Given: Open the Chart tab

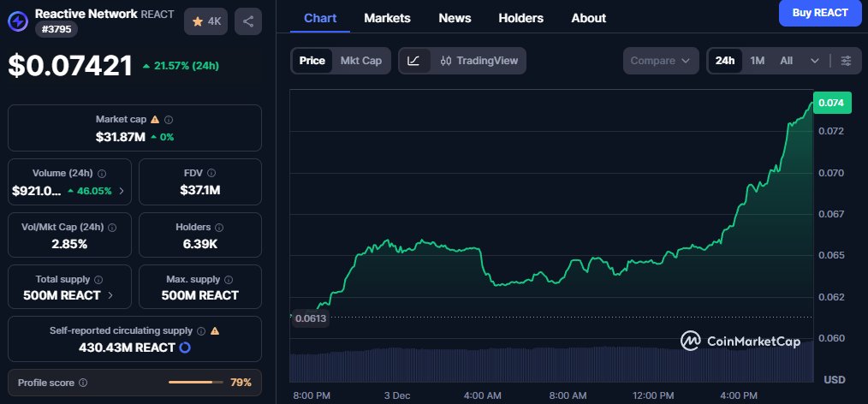Looking at the screenshot, I should (x=320, y=18).
